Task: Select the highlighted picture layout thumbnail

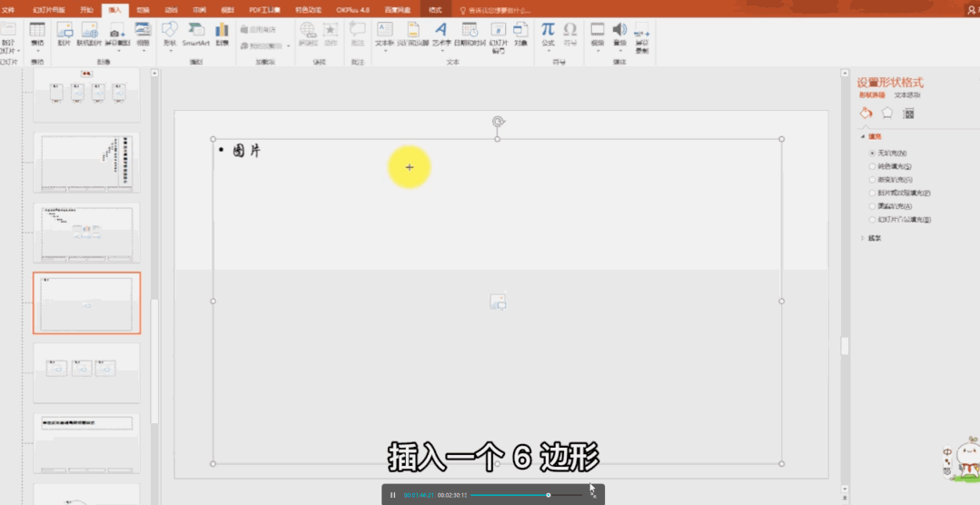Action: 87,303
